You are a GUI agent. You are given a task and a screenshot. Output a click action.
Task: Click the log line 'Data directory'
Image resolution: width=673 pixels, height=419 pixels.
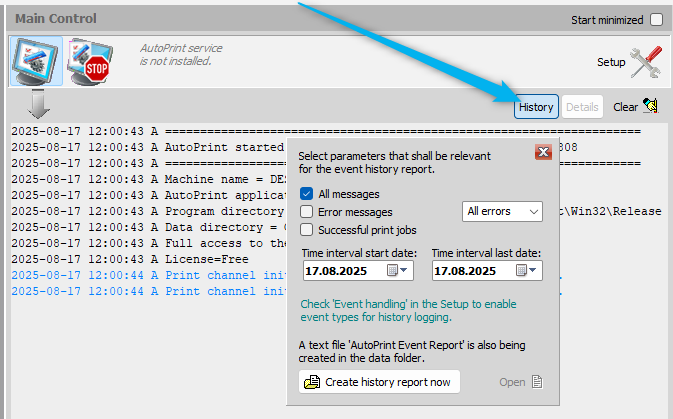[149, 227]
